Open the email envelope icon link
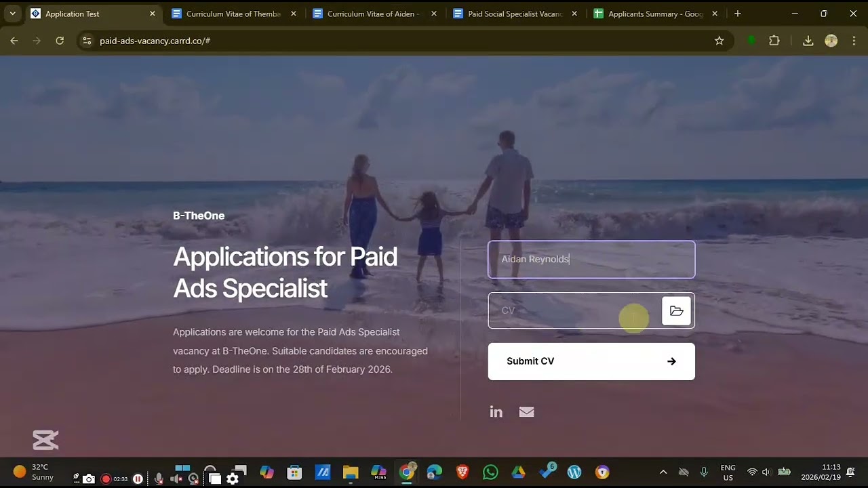 click(x=526, y=412)
